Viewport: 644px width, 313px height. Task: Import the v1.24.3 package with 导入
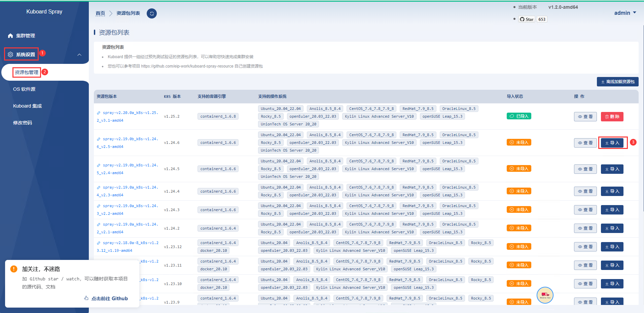612,210
